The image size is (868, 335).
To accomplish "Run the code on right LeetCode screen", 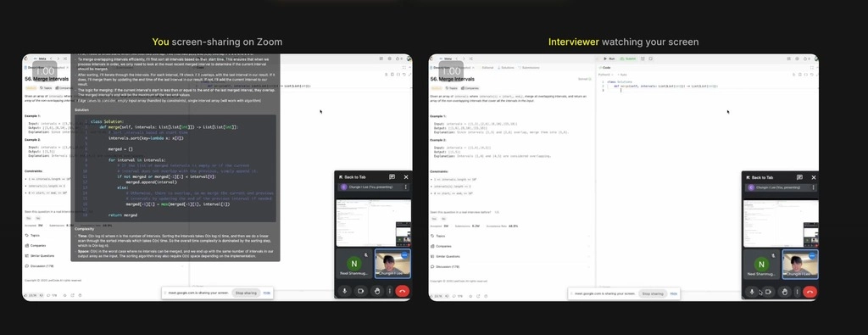I will pyautogui.click(x=609, y=59).
